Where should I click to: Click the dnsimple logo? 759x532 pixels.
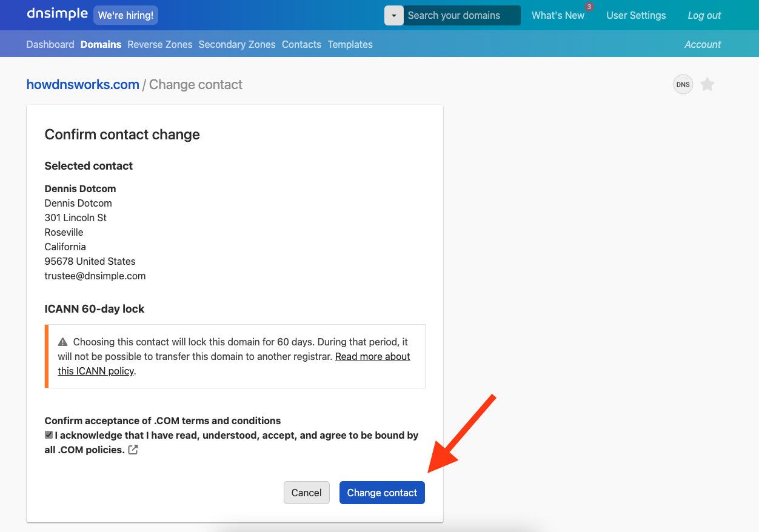coord(57,14)
